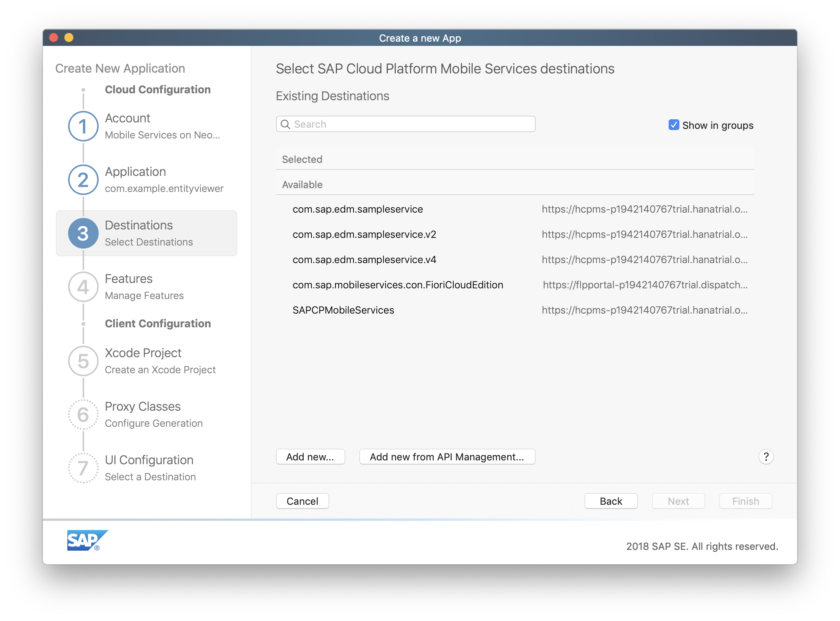Click the Select a Destination subtitle
Viewport: 840px width, 621px height.
point(150,477)
